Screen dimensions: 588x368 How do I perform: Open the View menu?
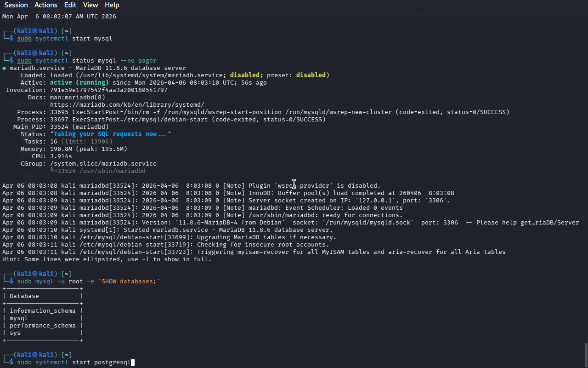(x=90, y=5)
